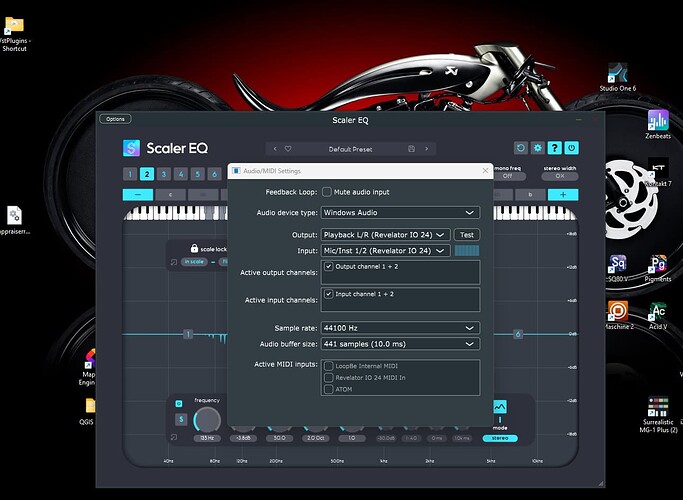The height and width of the screenshot is (500, 683).
Task: Click the piano keyboard left section
Action: (x=176, y=213)
